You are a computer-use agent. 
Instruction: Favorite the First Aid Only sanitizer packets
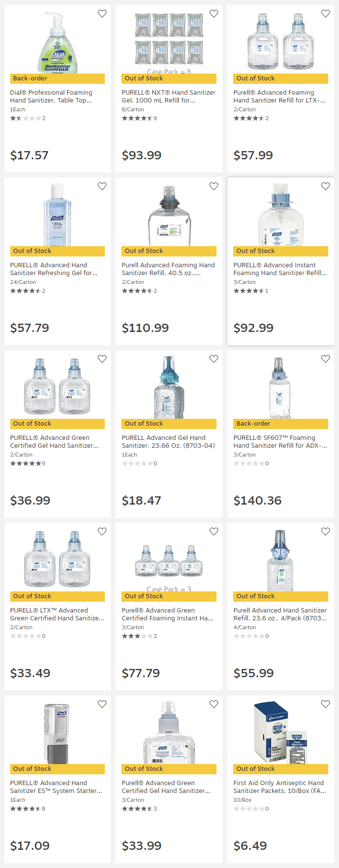(325, 704)
